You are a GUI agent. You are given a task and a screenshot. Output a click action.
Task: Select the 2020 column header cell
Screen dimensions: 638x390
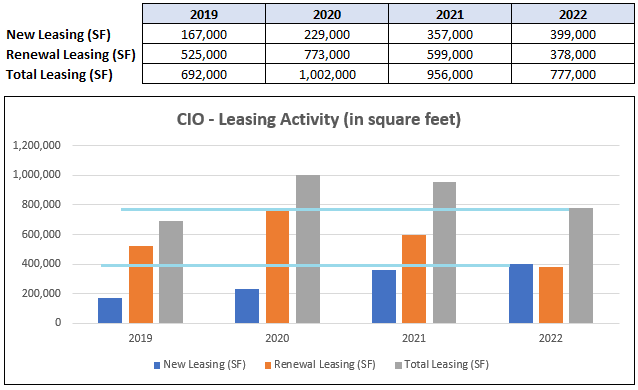327,14
